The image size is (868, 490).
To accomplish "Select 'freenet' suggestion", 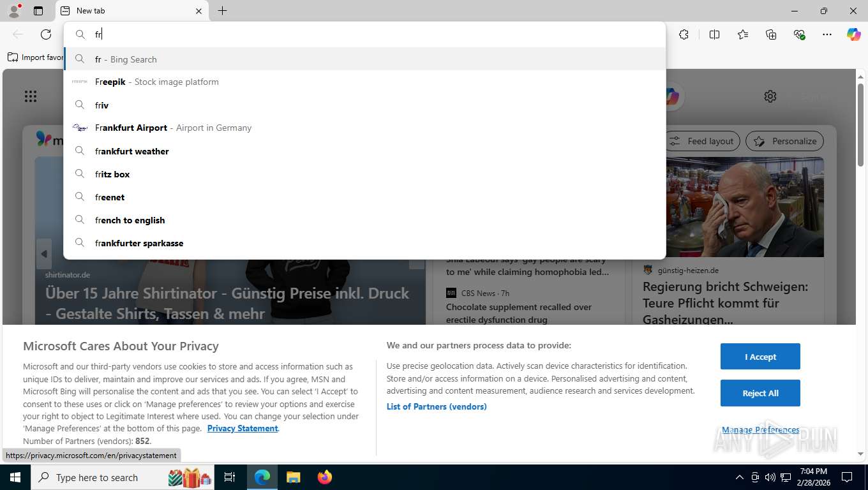I will coord(364,197).
